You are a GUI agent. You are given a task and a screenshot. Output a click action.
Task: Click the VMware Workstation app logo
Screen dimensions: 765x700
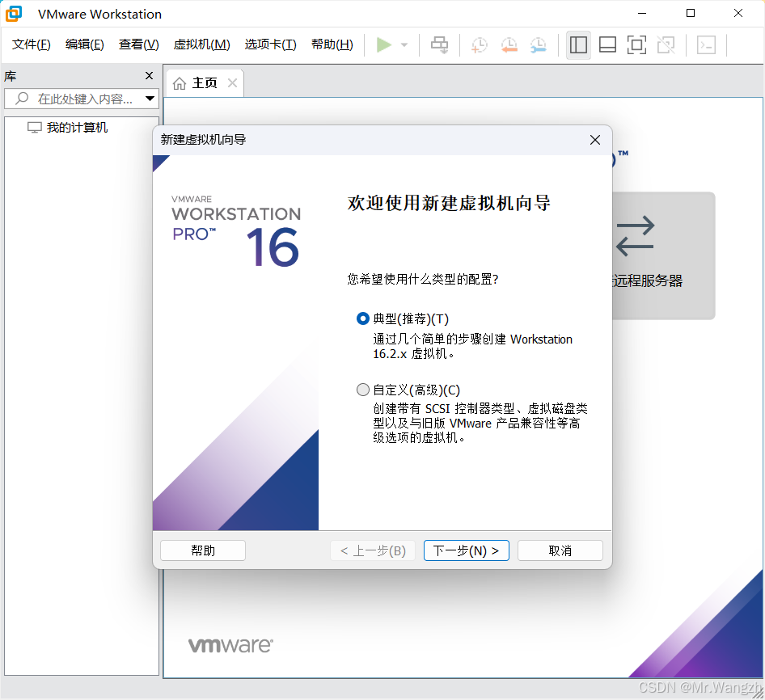tap(14, 14)
